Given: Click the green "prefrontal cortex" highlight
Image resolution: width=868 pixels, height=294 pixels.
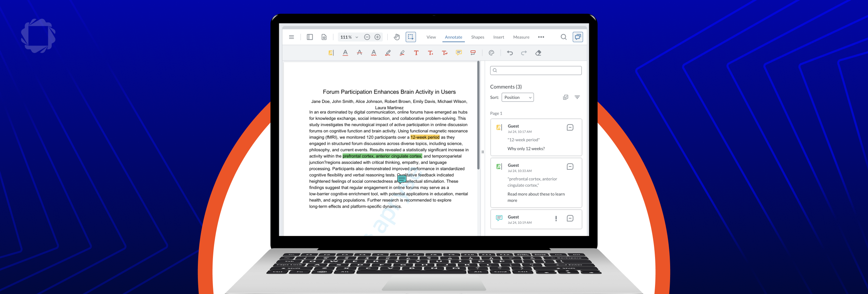Looking at the screenshot, I should (382, 156).
